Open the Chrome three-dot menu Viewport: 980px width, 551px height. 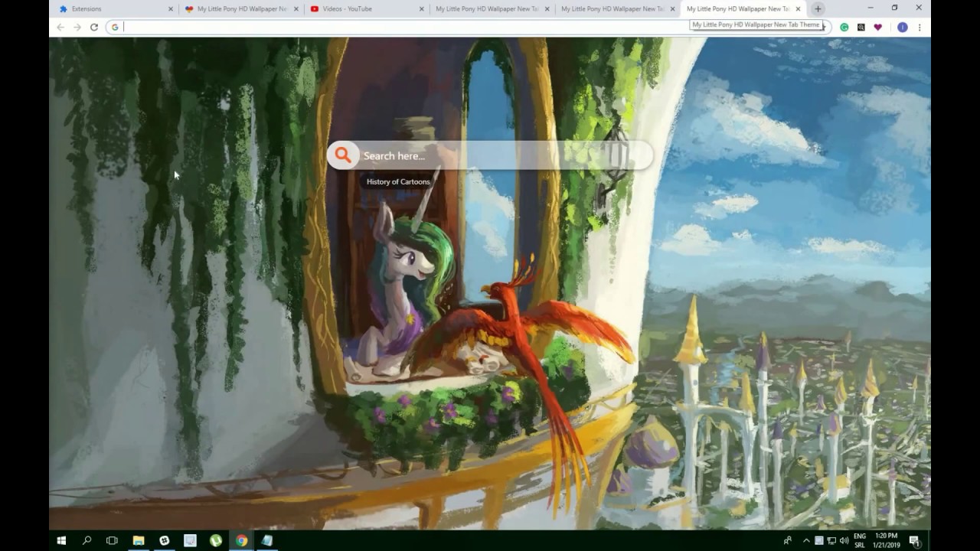click(920, 28)
